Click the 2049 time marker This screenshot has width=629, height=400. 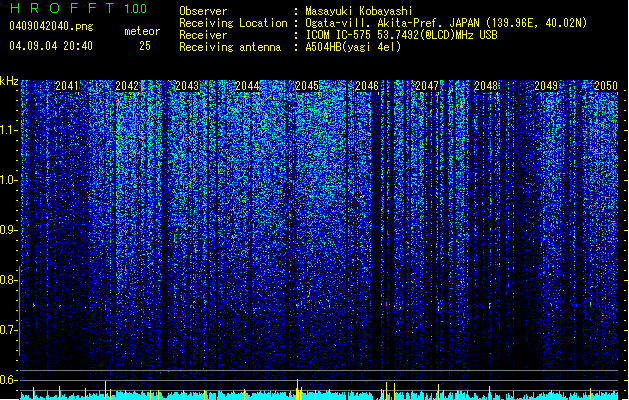tap(546, 86)
